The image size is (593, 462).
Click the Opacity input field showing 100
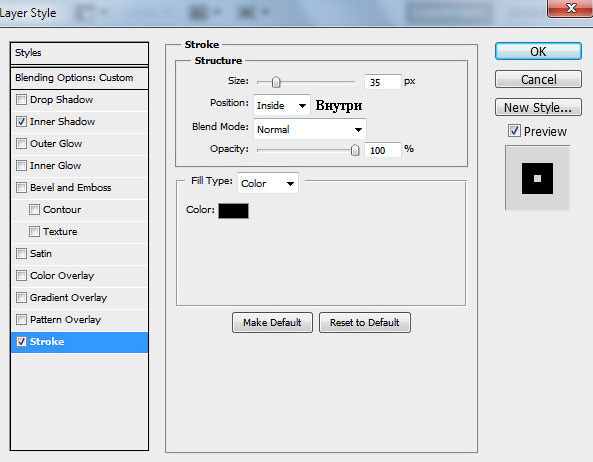click(x=382, y=150)
